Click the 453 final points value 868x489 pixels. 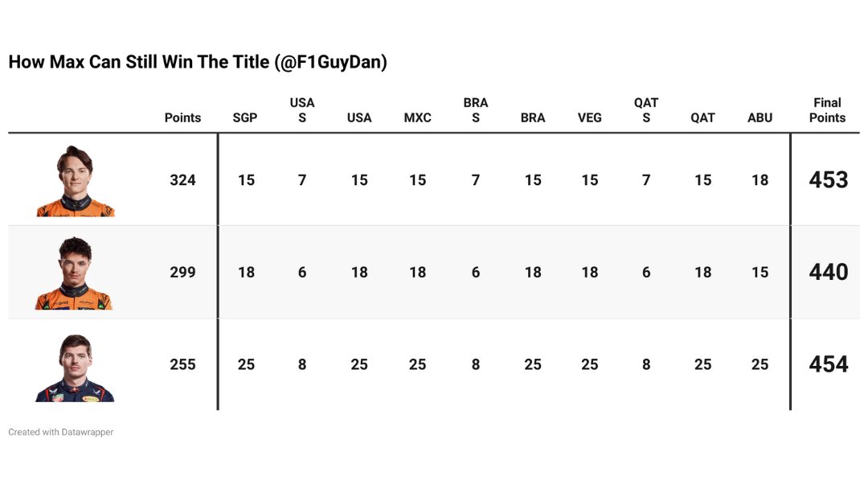(x=829, y=180)
